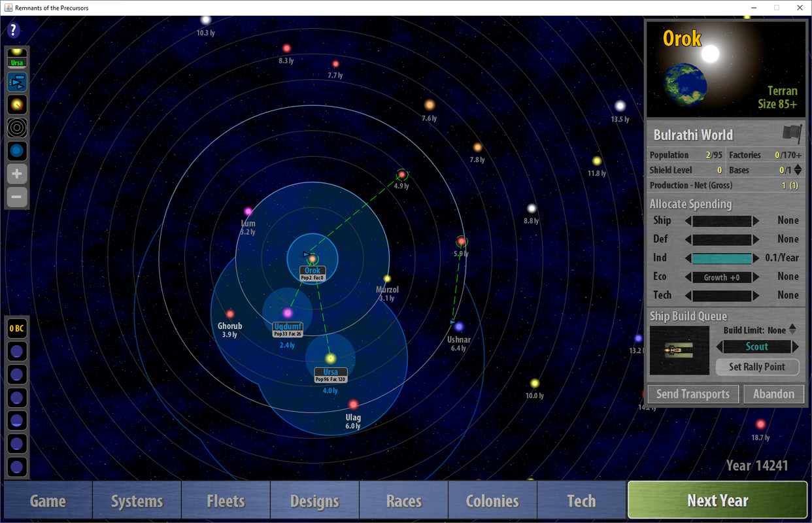Click the Send Transports button
The width and height of the screenshot is (812, 523).
click(x=693, y=394)
